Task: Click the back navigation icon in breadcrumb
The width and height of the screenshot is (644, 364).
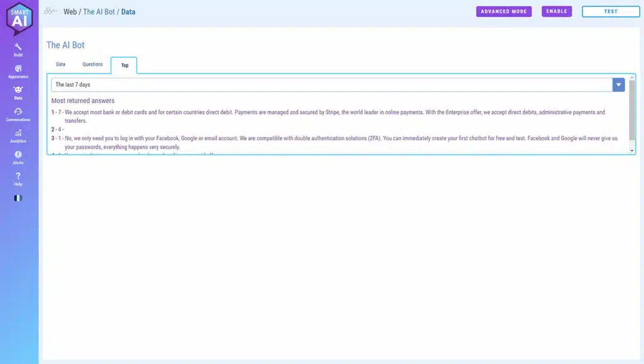Action: tap(51, 11)
